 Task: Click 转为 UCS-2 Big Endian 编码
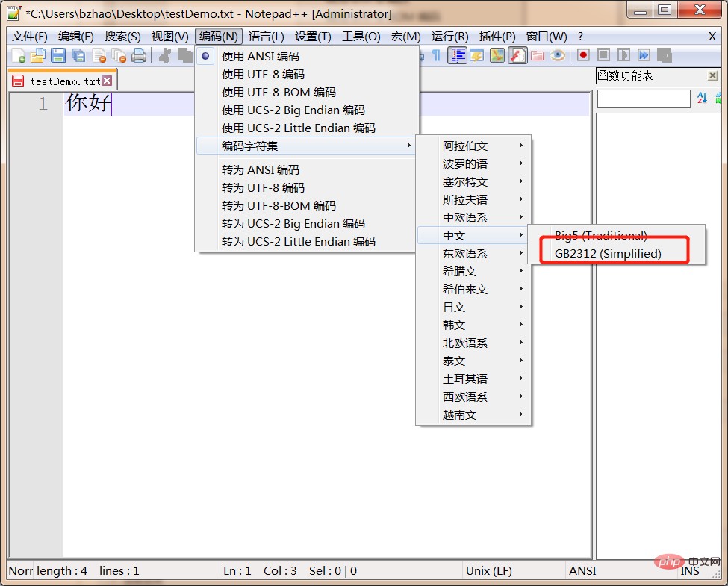pyautogui.click(x=307, y=224)
